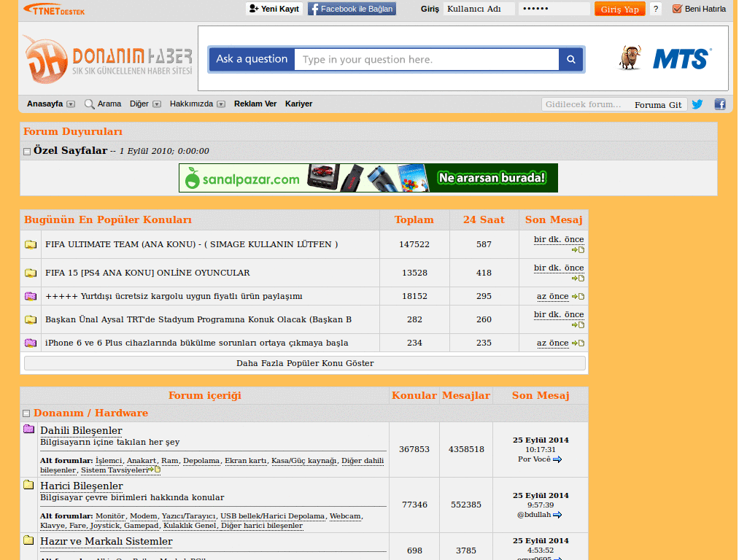
Task: Click folder icon of Başkan Ünal Aysal topic
Action: coord(31,319)
